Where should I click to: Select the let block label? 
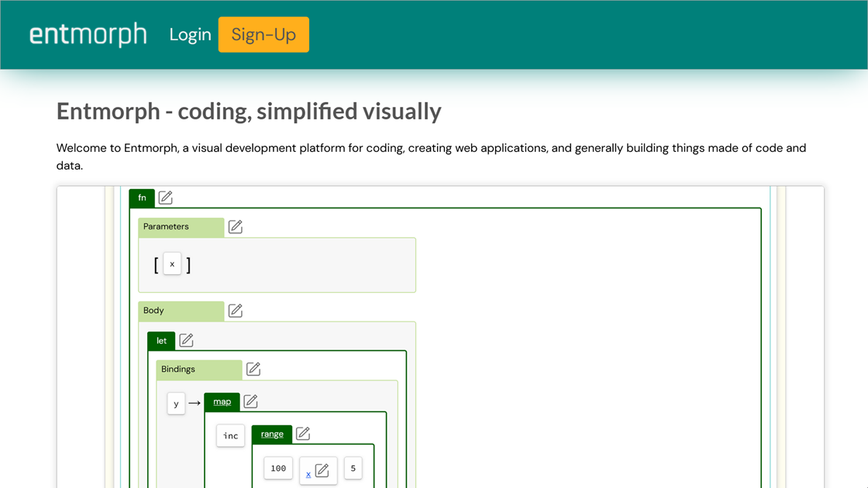pyautogui.click(x=161, y=341)
